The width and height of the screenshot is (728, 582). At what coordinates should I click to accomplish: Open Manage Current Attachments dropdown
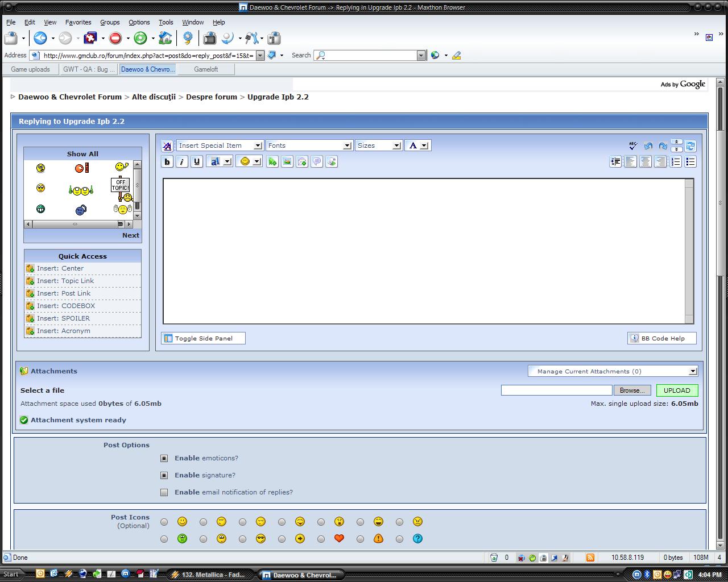click(613, 371)
